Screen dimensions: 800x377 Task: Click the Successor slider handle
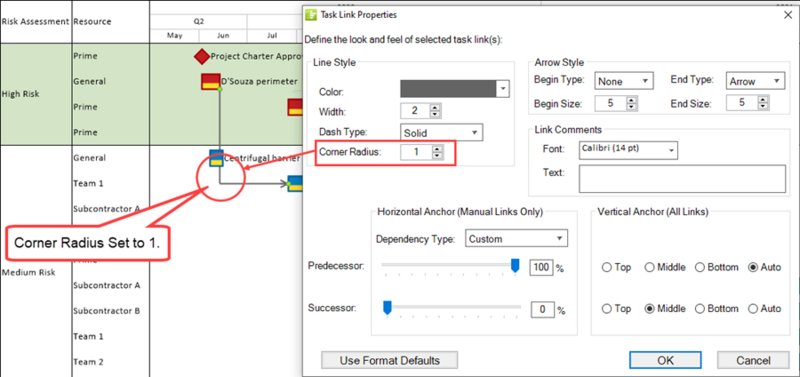[x=387, y=308]
